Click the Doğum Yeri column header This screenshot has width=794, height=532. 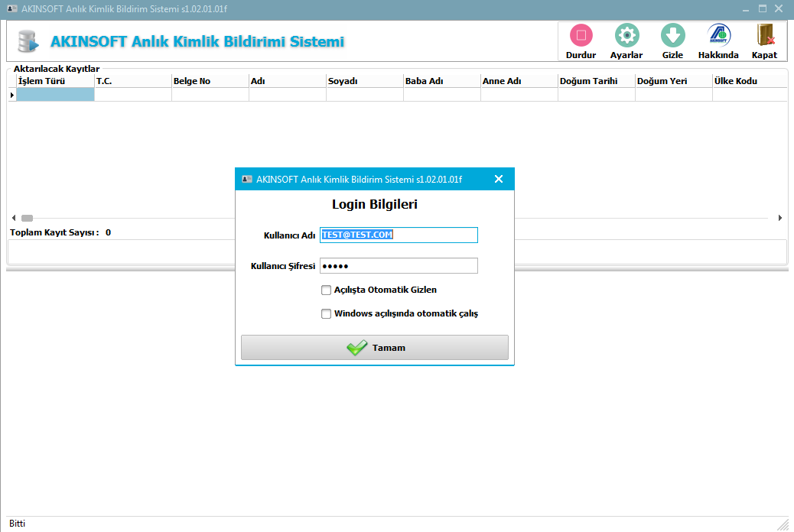pyautogui.click(x=674, y=81)
